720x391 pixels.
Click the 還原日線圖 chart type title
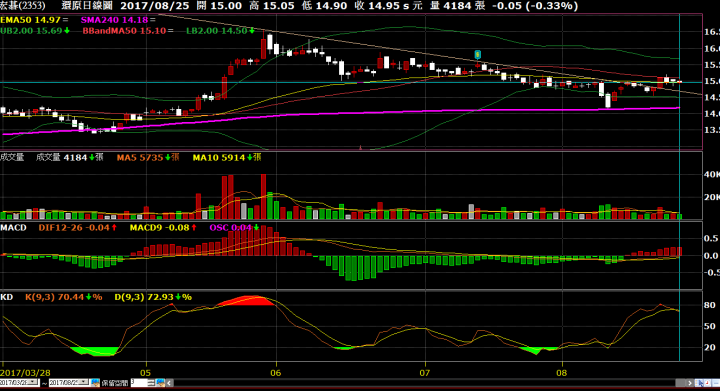coord(87,6)
